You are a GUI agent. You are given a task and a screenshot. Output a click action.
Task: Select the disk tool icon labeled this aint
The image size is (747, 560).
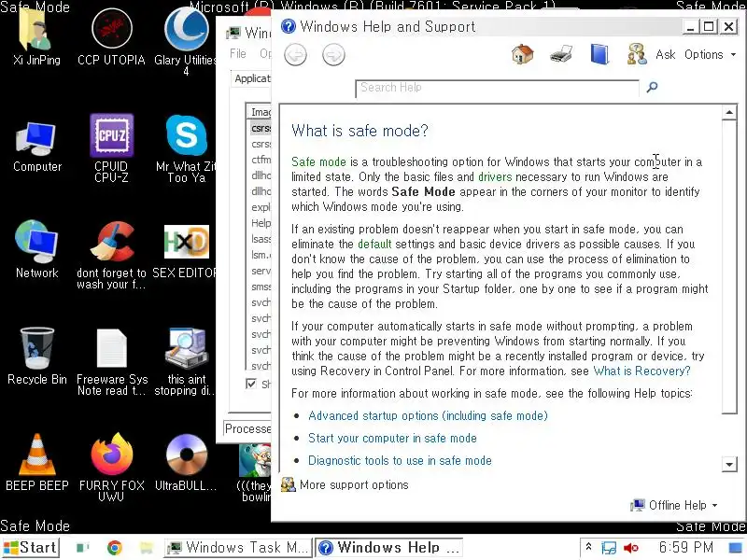tap(186, 361)
